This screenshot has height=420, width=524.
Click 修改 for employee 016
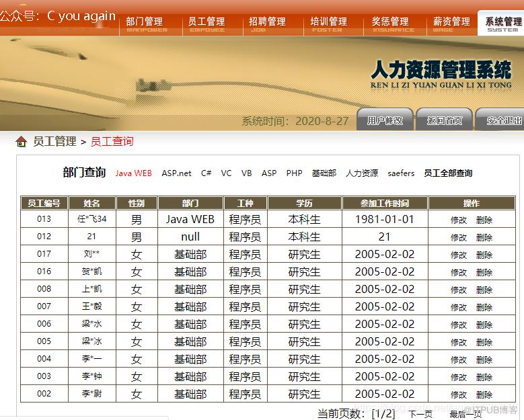click(459, 272)
